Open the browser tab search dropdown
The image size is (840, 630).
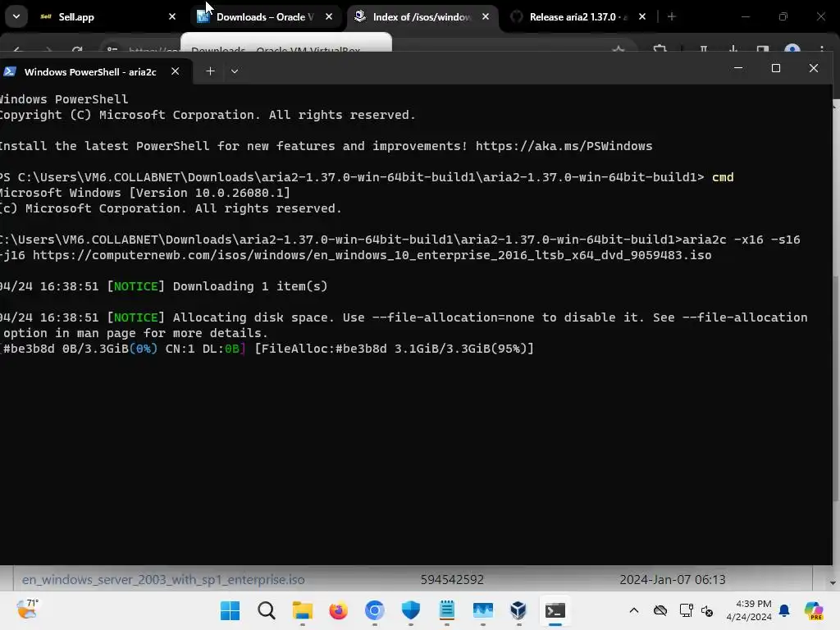(16, 16)
